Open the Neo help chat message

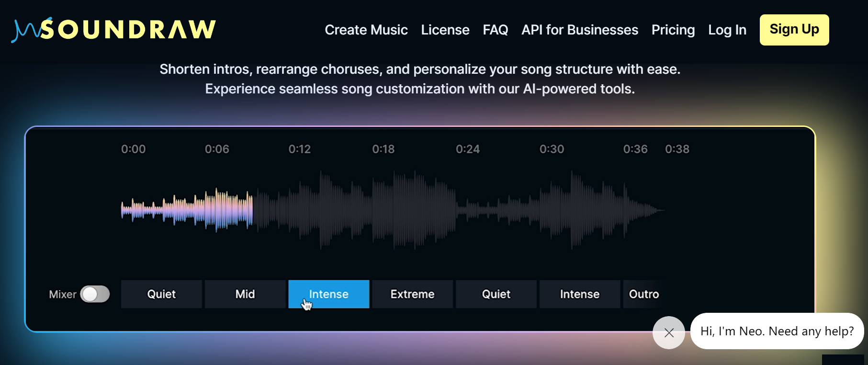pyautogui.click(x=777, y=331)
